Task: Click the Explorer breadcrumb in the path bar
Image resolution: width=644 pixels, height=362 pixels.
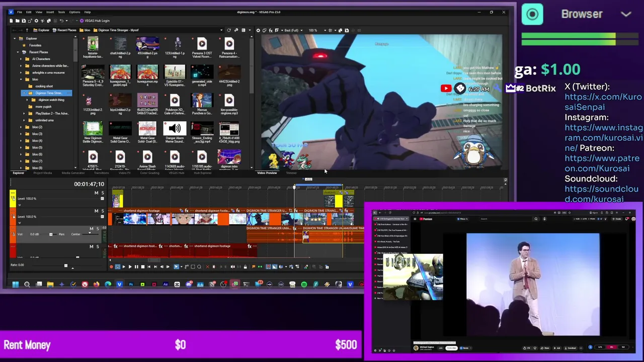Action: coord(41,30)
